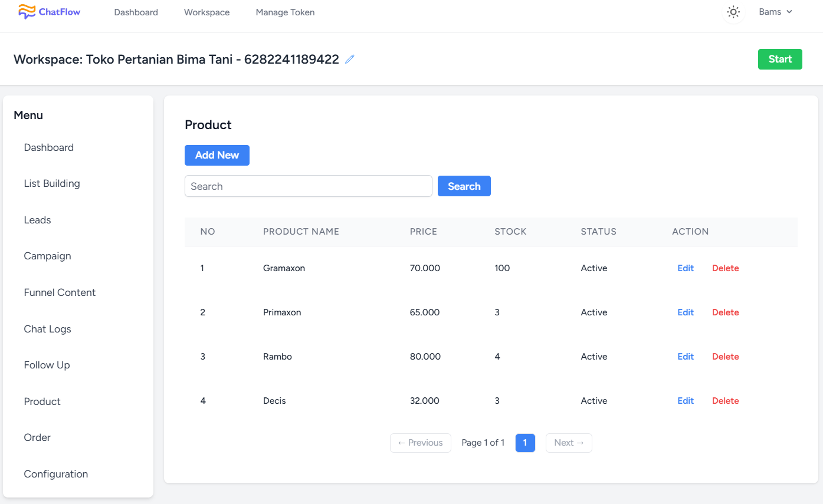This screenshot has height=504, width=823.
Task: Click the 65.000 price cell
Action: [x=425, y=312]
